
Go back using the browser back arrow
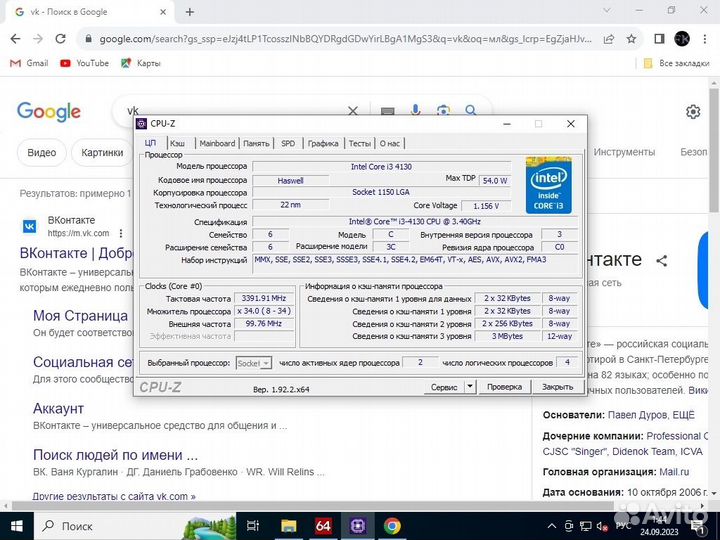(x=16, y=39)
